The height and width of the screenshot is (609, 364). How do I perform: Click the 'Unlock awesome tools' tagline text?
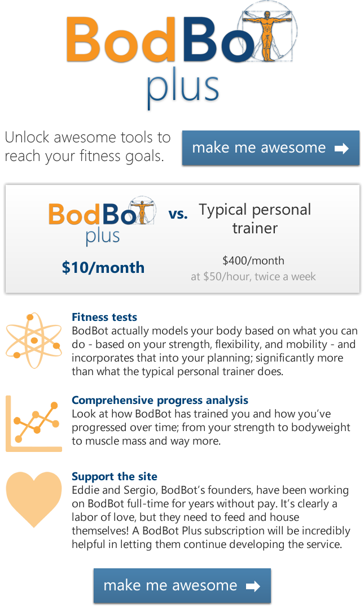(x=87, y=146)
